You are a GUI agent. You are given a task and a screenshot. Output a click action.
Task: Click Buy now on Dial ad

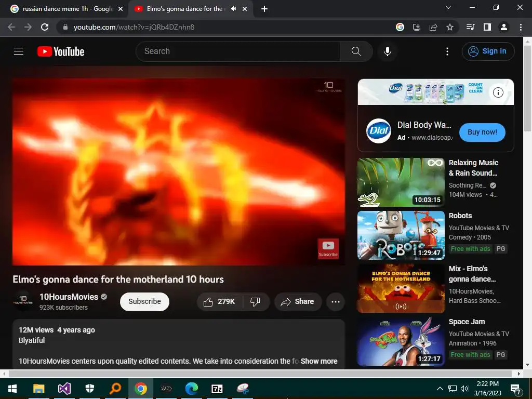coord(482,132)
